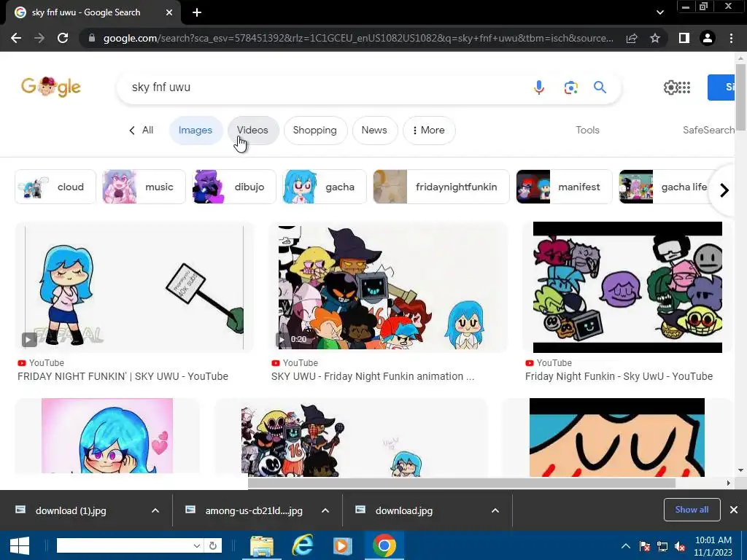Expand the More search options

tap(429, 130)
